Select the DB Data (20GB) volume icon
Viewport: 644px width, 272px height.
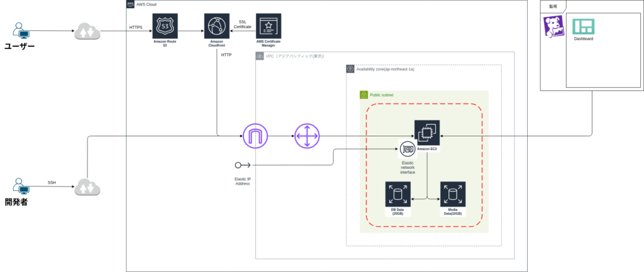pyautogui.click(x=397, y=194)
